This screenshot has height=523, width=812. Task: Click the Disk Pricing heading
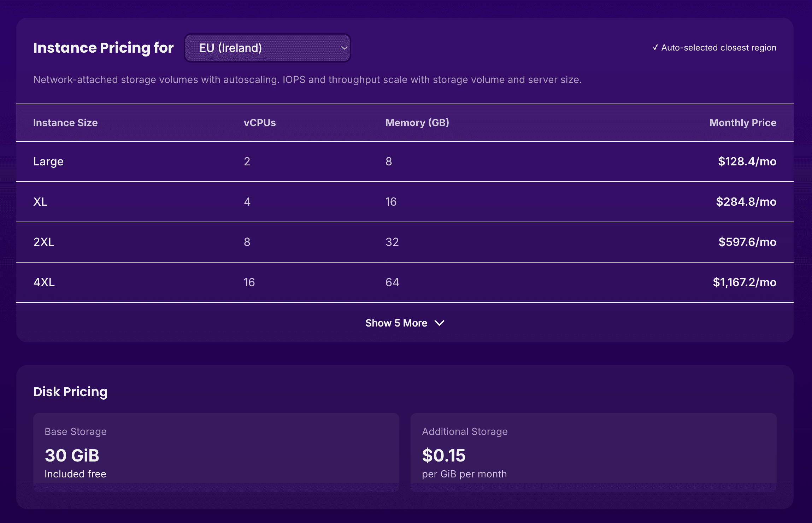(70, 392)
